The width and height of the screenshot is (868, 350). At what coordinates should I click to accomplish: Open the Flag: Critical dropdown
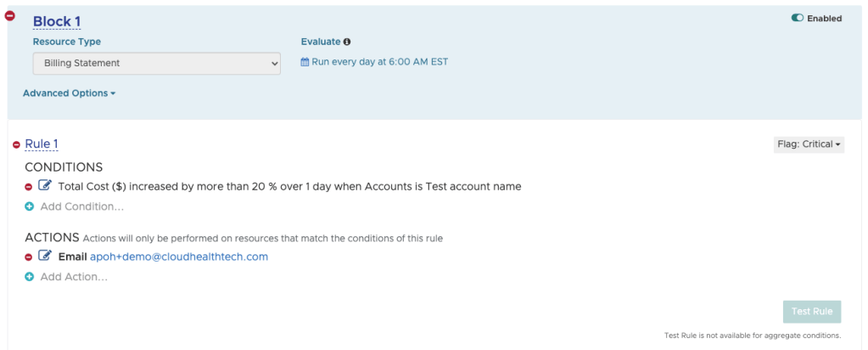(x=809, y=144)
